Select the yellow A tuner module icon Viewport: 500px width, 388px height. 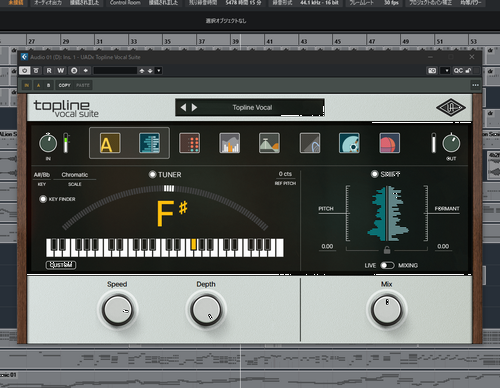[x=110, y=143]
